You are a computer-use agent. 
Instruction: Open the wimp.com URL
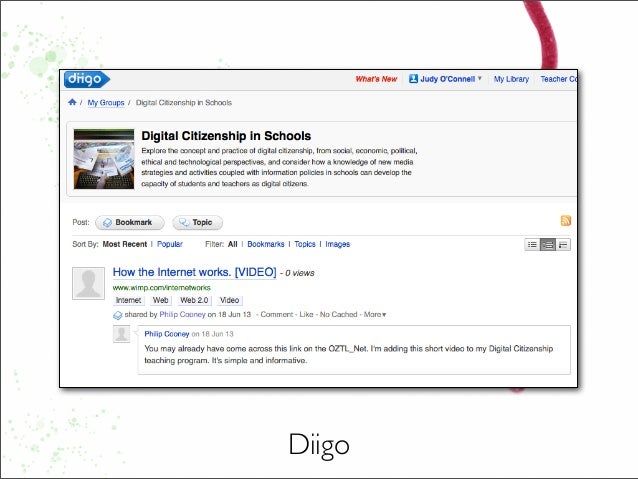click(162, 288)
